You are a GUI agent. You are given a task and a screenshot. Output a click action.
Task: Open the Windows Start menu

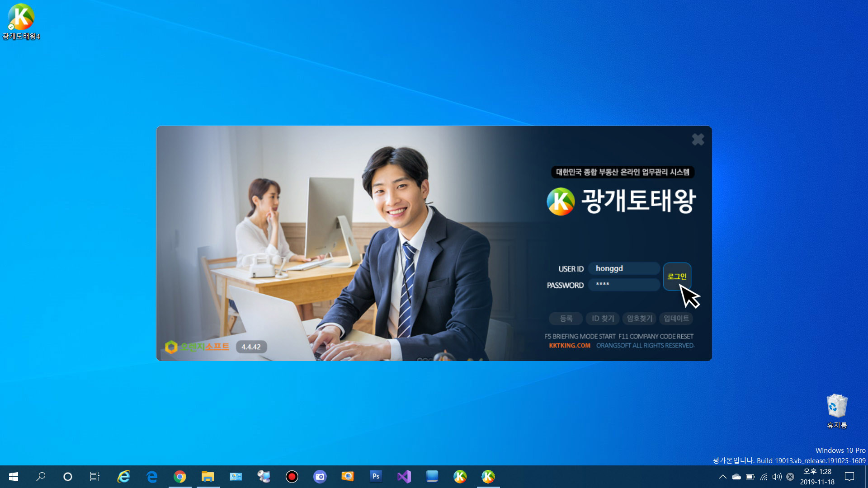click(x=14, y=477)
